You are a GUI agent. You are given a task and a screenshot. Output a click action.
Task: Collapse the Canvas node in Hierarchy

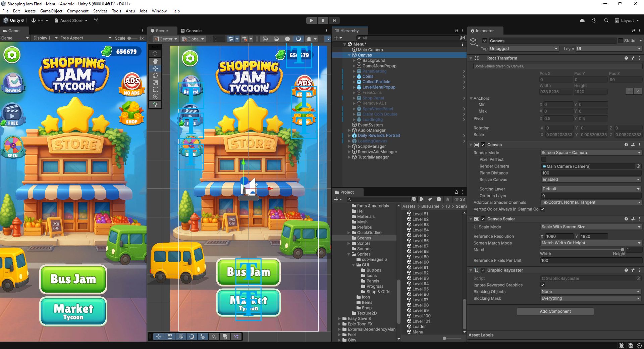[349, 55]
